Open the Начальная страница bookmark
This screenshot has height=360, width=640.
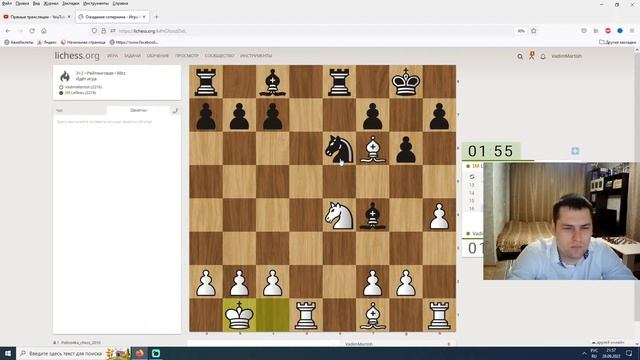(x=83, y=42)
